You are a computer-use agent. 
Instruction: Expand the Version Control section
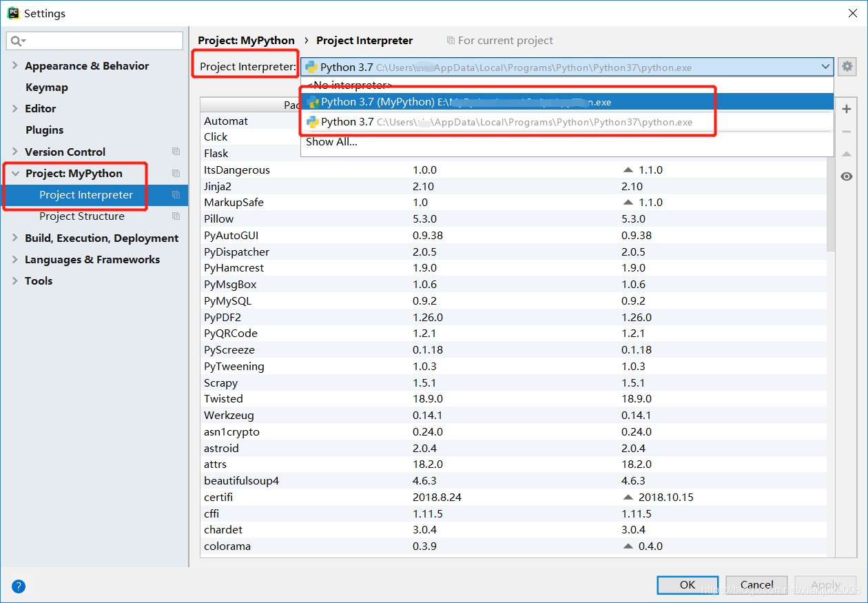point(15,152)
